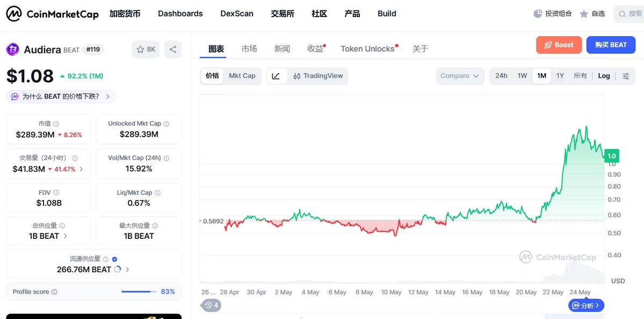Select the line chart icon
Screen dimensions: 644x319
276,76
